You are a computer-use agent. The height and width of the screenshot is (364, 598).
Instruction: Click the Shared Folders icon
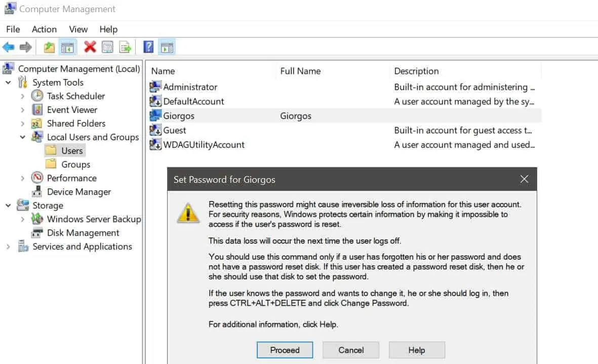tap(36, 124)
